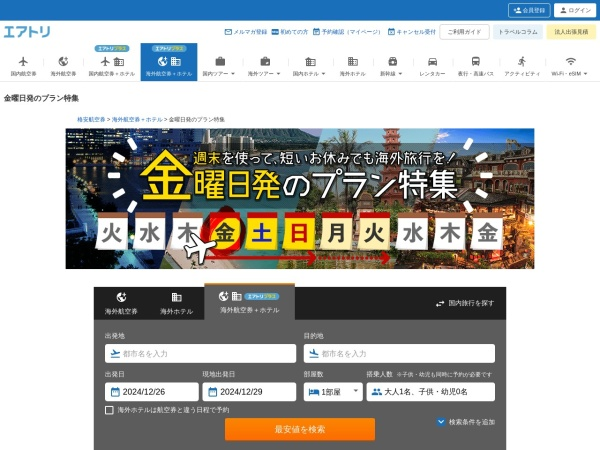The height and width of the screenshot is (450, 600).
Task: Open the エアトリ logo home link
Action: (x=27, y=31)
